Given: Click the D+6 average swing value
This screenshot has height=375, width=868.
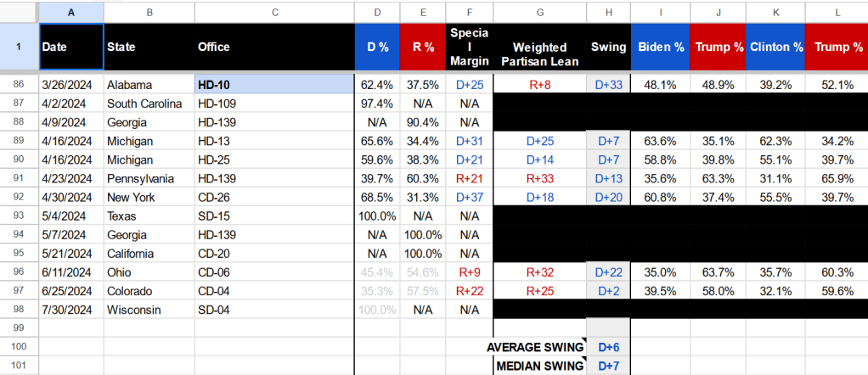Looking at the screenshot, I should pyautogui.click(x=607, y=347).
